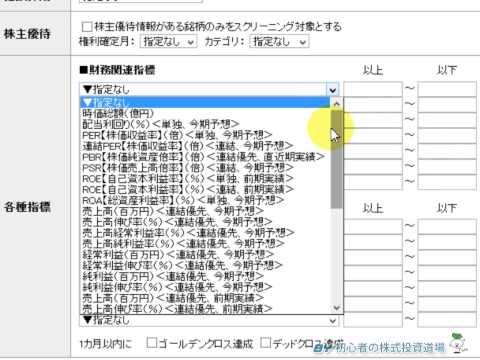Viewport: 480px width, 360px height.
Task: Select ROA【総資産利益率】 option
Action: coord(205,200)
